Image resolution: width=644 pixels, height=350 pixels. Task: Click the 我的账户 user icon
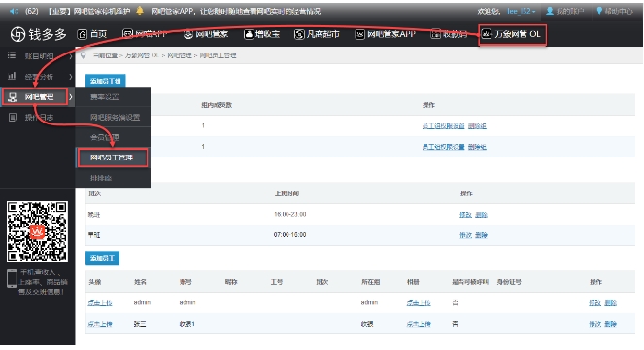[550, 11]
